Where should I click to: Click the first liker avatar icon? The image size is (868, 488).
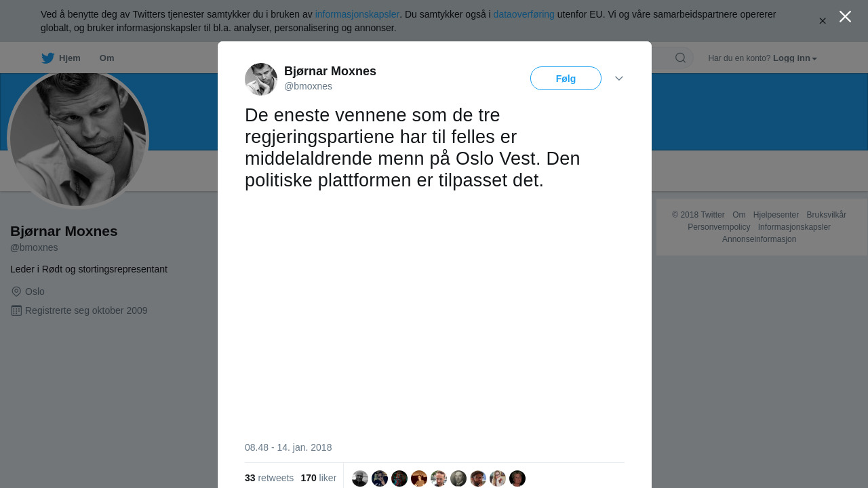[x=360, y=479]
